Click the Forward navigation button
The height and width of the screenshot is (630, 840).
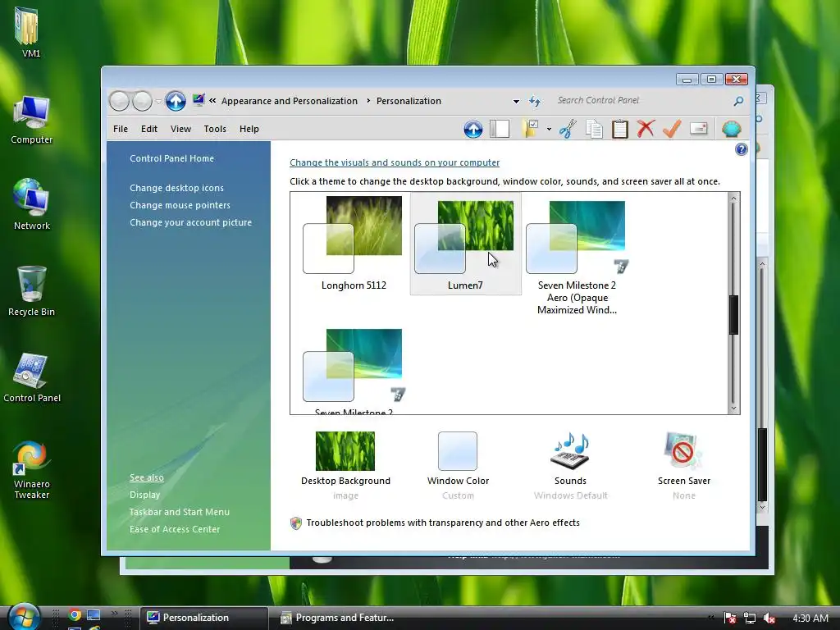[x=142, y=101]
